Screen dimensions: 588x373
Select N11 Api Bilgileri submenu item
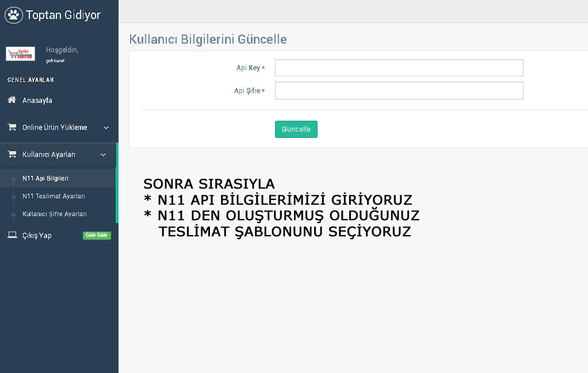[45, 179]
